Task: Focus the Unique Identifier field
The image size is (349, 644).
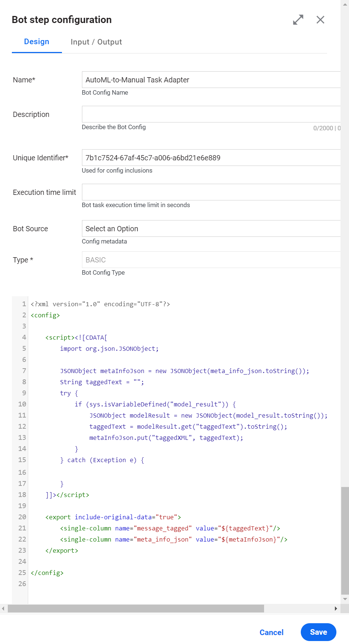Action: point(211,158)
